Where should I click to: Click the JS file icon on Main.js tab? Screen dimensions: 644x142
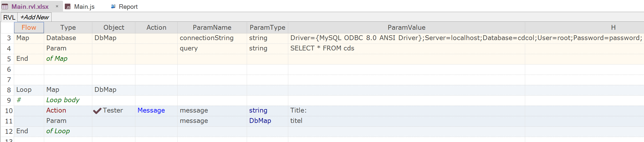click(x=68, y=7)
